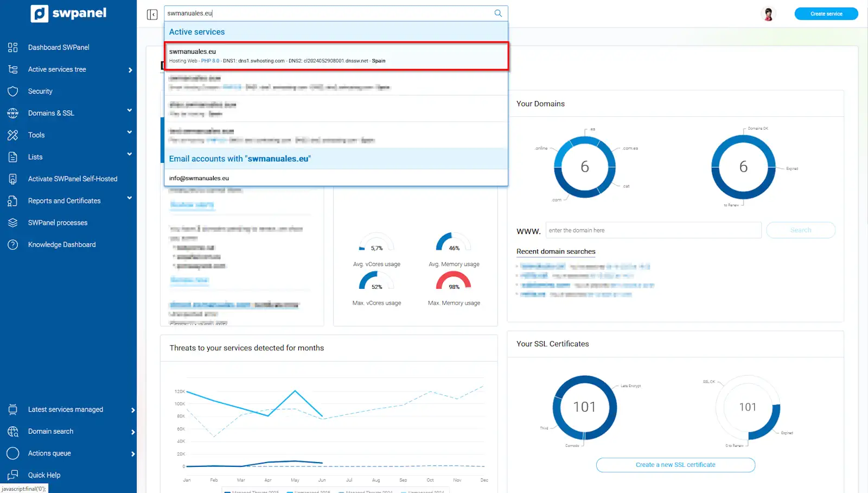Open SWPanel processes menu item

[58, 223]
